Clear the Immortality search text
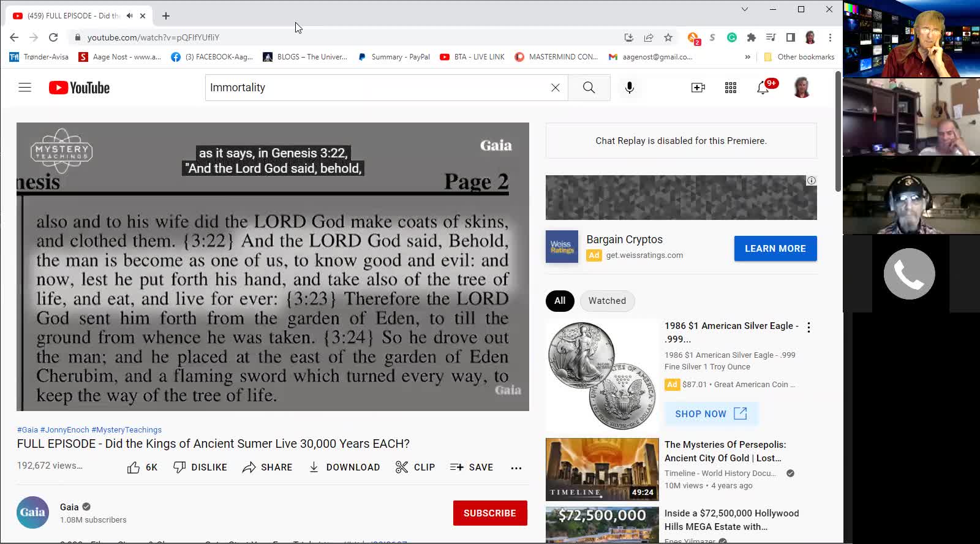The height and width of the screenshot is (544, 980). (x=555, y=88)
